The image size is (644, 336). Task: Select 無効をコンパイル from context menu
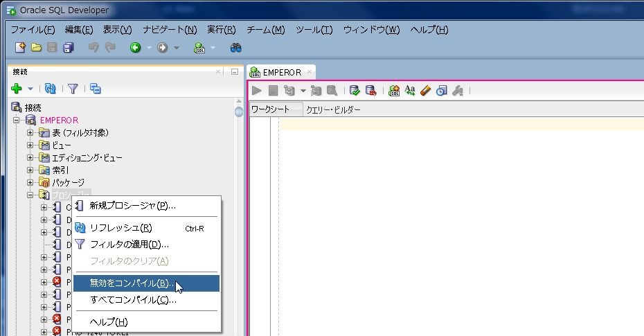(x=132, y=283)
